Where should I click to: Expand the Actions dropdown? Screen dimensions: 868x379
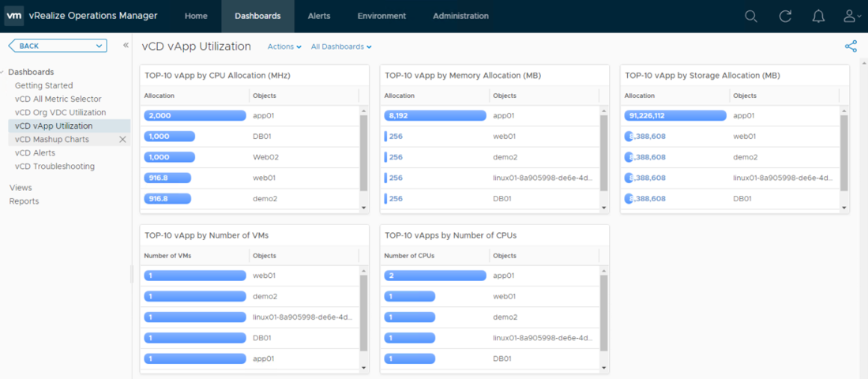click(x=284, y=47)
